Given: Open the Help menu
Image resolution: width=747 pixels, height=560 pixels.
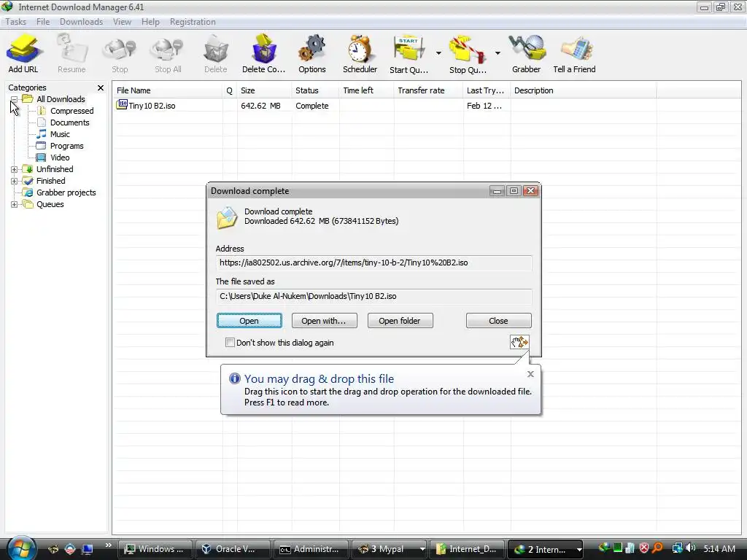Looking at the screenshot, I should pyautogui.click(x=150, y=22).
